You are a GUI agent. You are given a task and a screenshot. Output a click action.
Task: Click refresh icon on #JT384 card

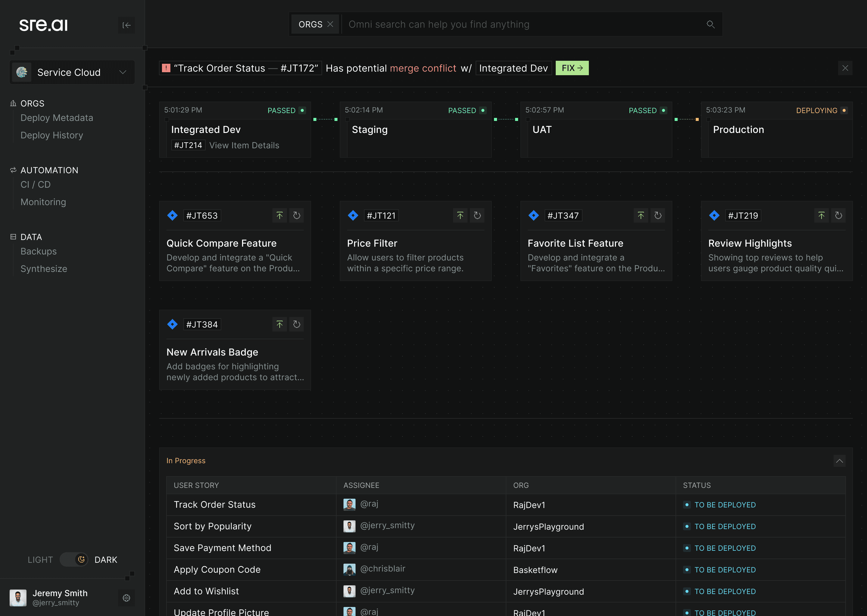click(x=297, y=324)
